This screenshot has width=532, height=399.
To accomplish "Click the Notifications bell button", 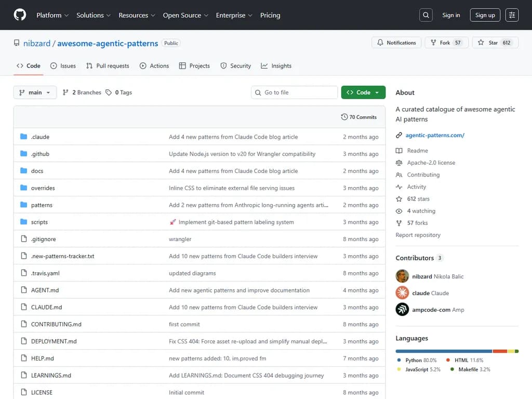I will pos(396,43).
